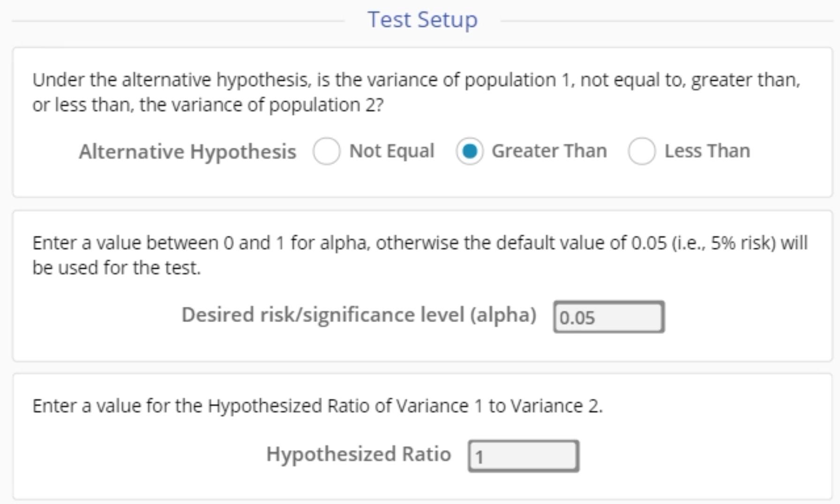The height and width of the screenshot is (504, 840).
Task: Focus the alpha significance level input field
Action: point(608,317)
